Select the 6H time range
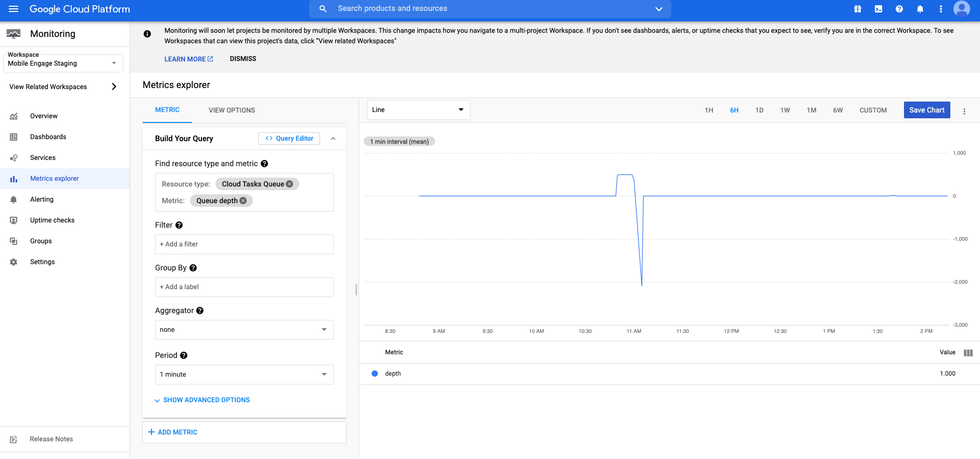The image size is (980, 459). [x=734, y=110]
